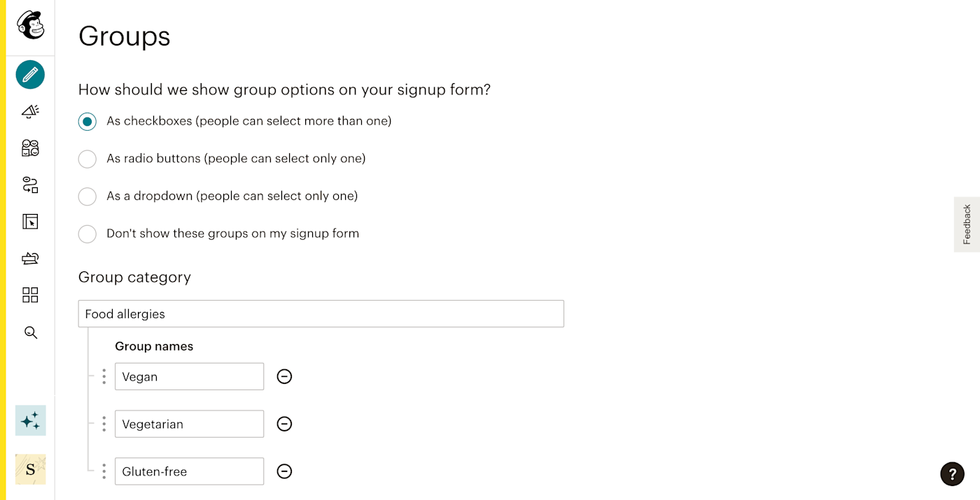The height and width of the screenshot is (500, 980).
Task: Click the Search magnifier icon
Action: pyautogui.click(x=30, y=332)
